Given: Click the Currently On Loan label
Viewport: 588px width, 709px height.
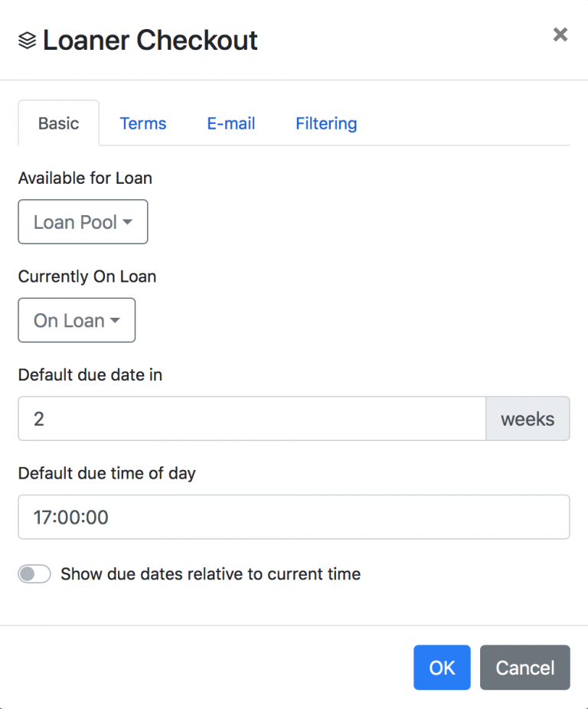Looking at the screenshot, I should [x=87, y=276].
